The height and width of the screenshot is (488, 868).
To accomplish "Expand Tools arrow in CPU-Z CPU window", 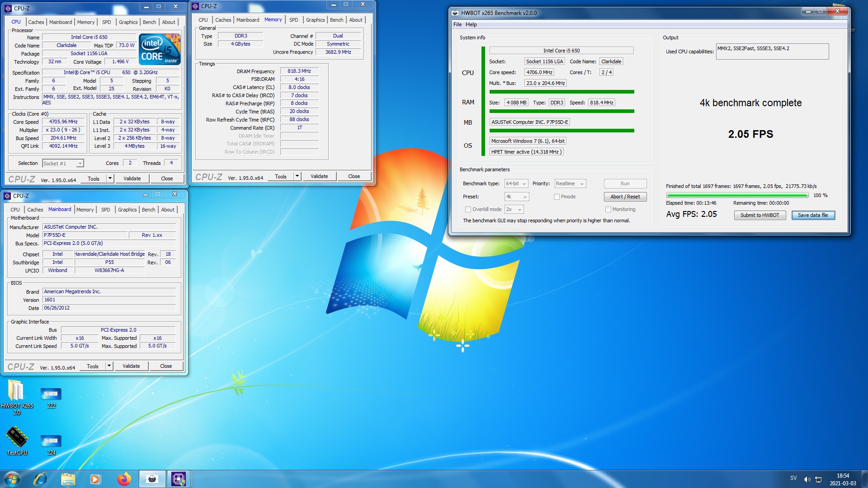I will click(x=110, y=178).
